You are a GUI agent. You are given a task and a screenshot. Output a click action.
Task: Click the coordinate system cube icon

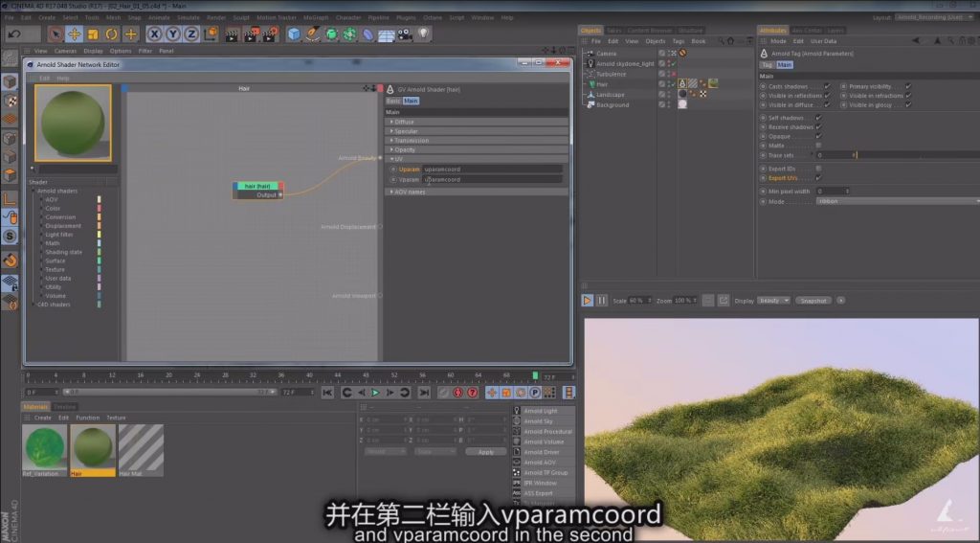click(x=211, y=34)
